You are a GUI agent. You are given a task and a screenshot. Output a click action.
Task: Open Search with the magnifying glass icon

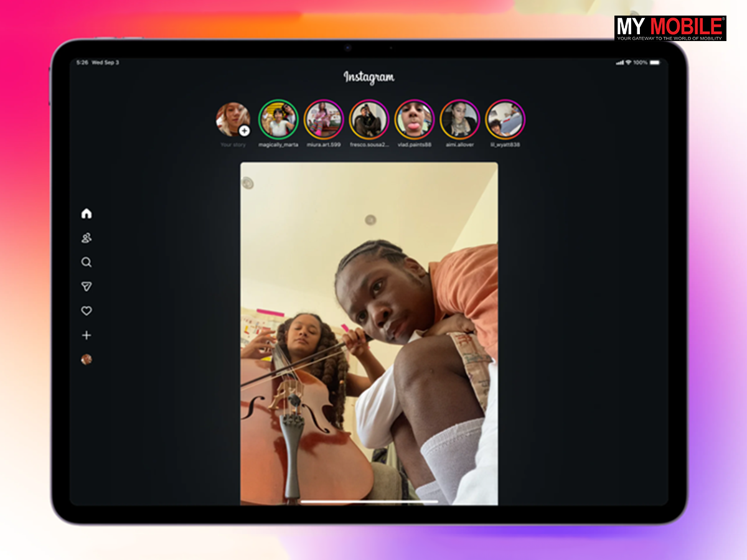pos(87,262)
